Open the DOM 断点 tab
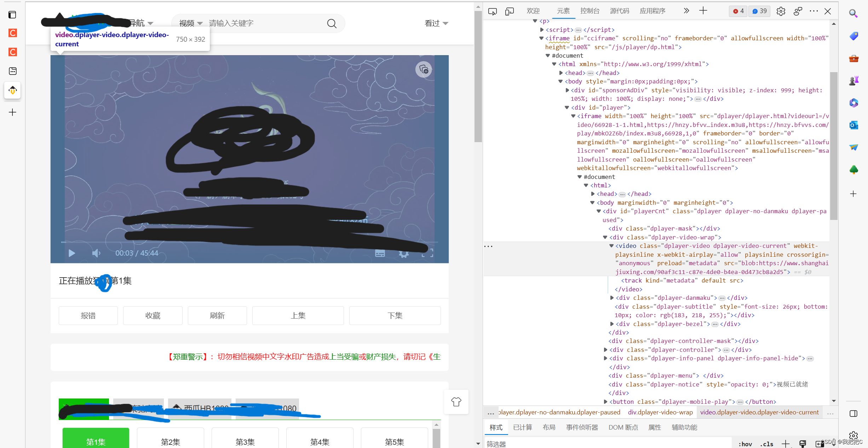This screenshot has height=448, width=868. click(623, 427)
